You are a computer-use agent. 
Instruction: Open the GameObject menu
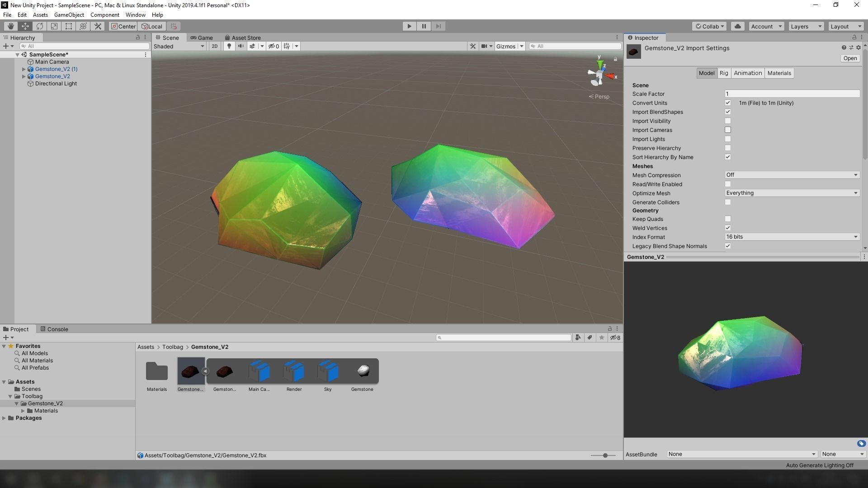[69, 15]
